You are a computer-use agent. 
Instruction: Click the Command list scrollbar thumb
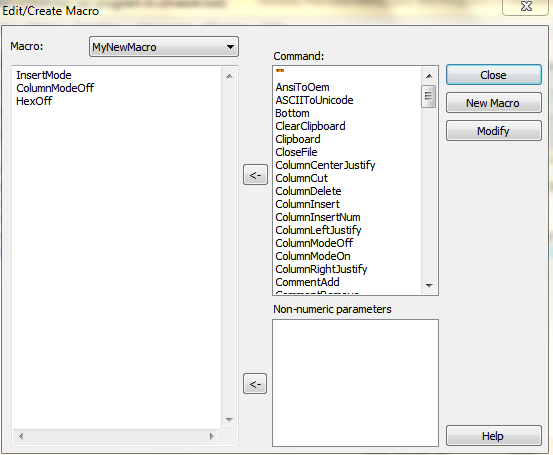tap(429, 96)
